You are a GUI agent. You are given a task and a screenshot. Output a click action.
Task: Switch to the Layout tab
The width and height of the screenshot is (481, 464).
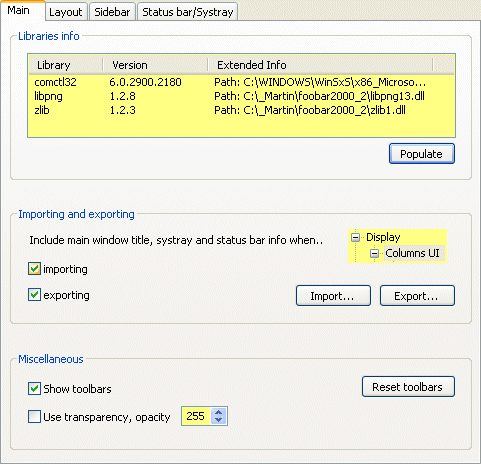tap(66, 12)
